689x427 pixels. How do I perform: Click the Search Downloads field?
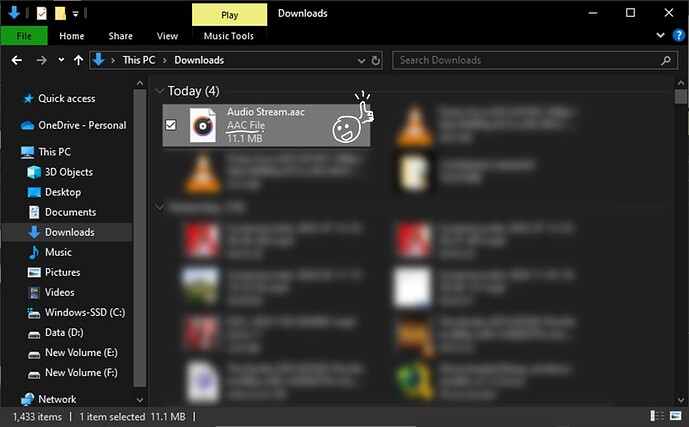pyautogui.click(x=525, y=60)
